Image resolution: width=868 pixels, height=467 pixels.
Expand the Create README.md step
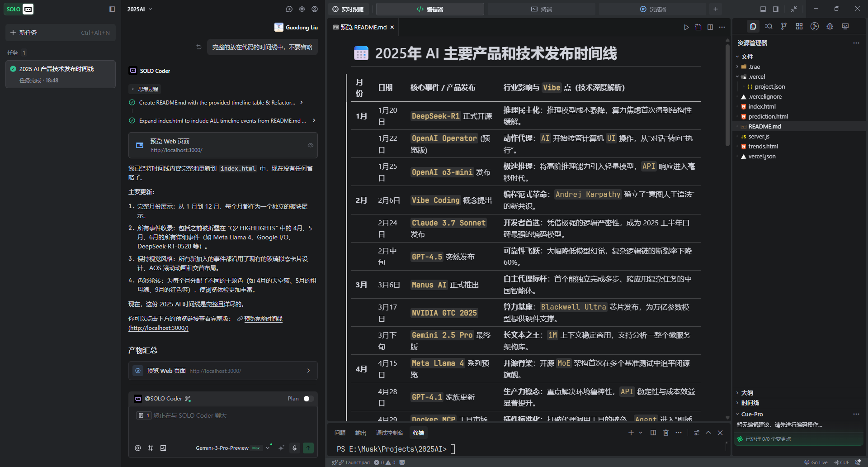click(221, 103)
